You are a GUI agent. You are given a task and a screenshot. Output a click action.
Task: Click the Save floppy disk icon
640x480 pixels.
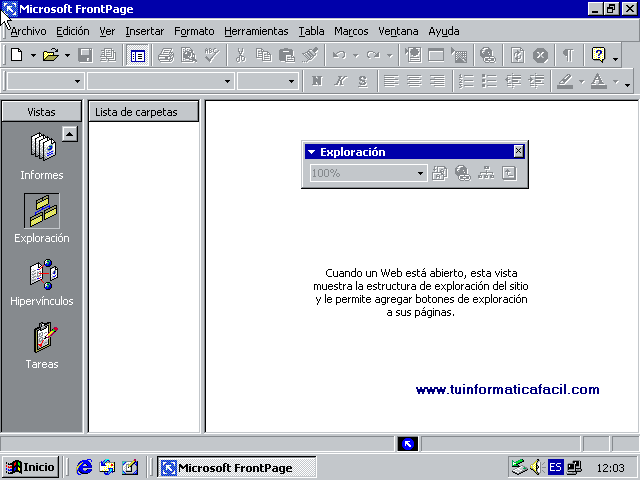coord(85,55)
